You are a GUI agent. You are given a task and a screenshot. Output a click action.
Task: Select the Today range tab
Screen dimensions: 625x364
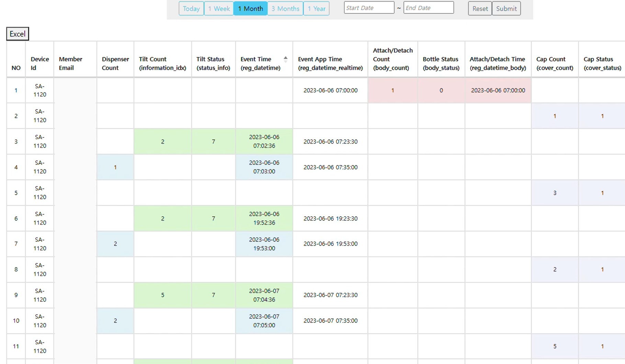click(x=191, y=9)
